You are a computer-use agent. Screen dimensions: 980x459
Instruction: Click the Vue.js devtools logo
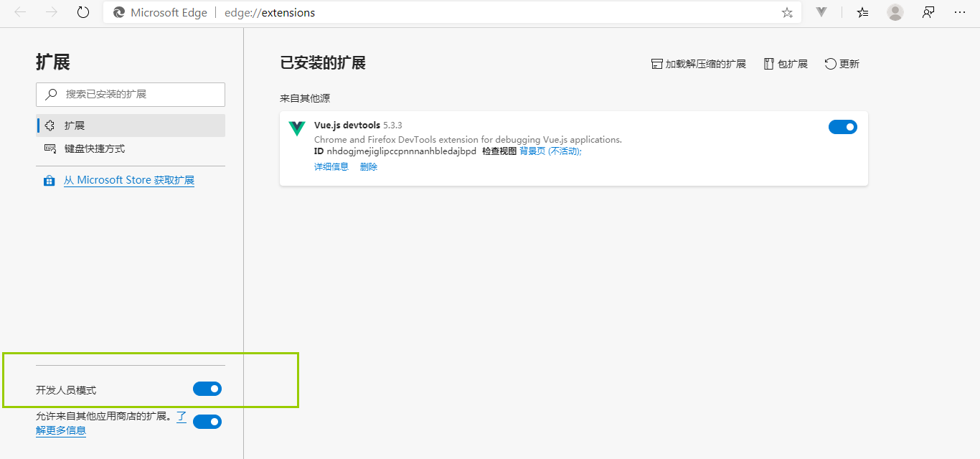point(297,128)
